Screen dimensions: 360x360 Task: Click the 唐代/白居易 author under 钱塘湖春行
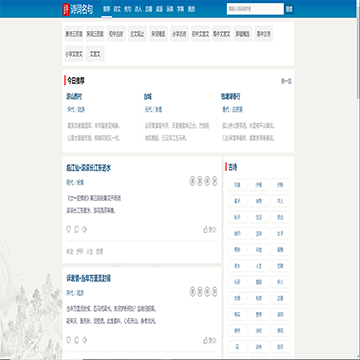coord(232,109)
